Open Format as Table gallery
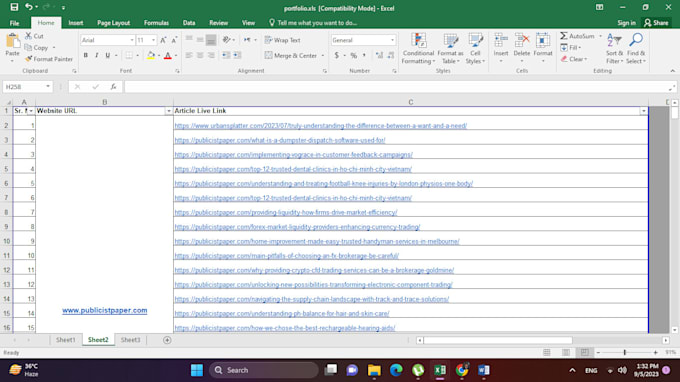Image resolution: width=680 pixels, height=382 pixels. [x=450, y=49]
